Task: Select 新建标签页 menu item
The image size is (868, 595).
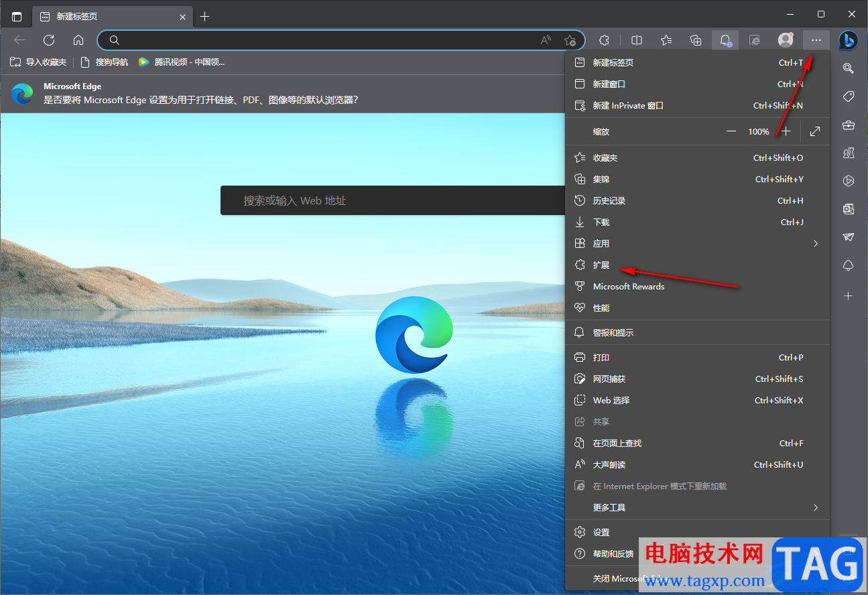Action: click(x=698, y=62)
